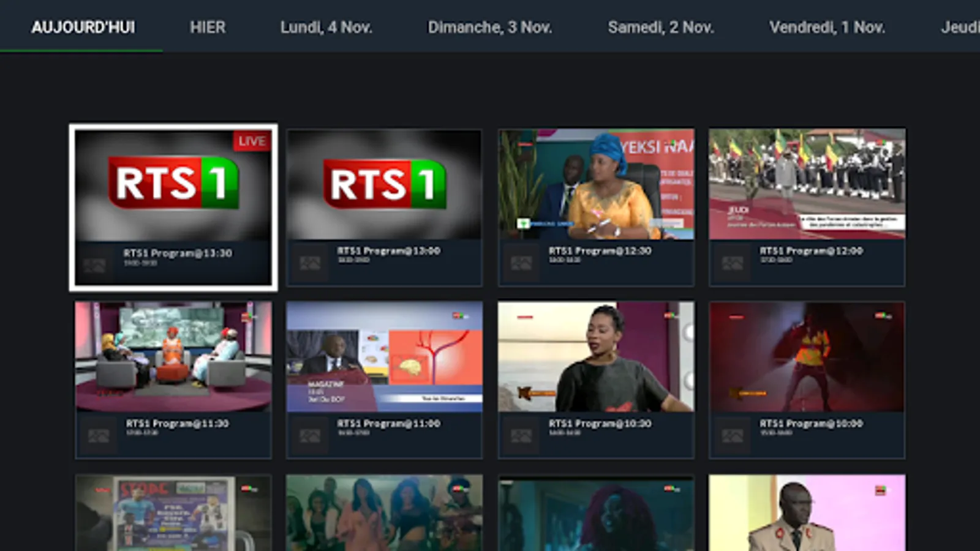
Task: Open bottom thumbnail showing a sports poster
Action: pos(173,513)
